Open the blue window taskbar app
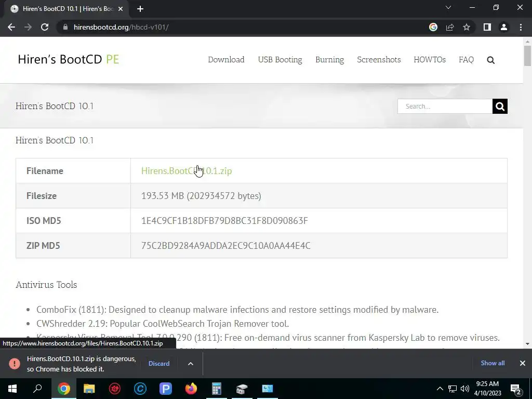The image size is (532, 399). [268, 389]
